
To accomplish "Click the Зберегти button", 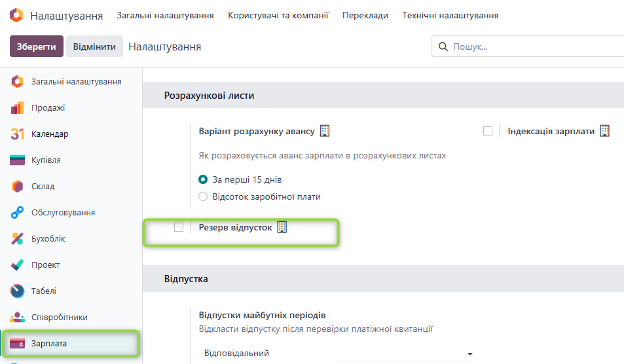I will tap(37, 46).
